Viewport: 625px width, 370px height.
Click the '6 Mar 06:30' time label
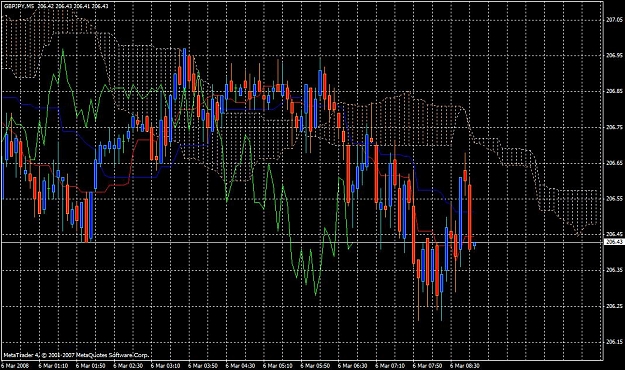click(x=353, y=366)
